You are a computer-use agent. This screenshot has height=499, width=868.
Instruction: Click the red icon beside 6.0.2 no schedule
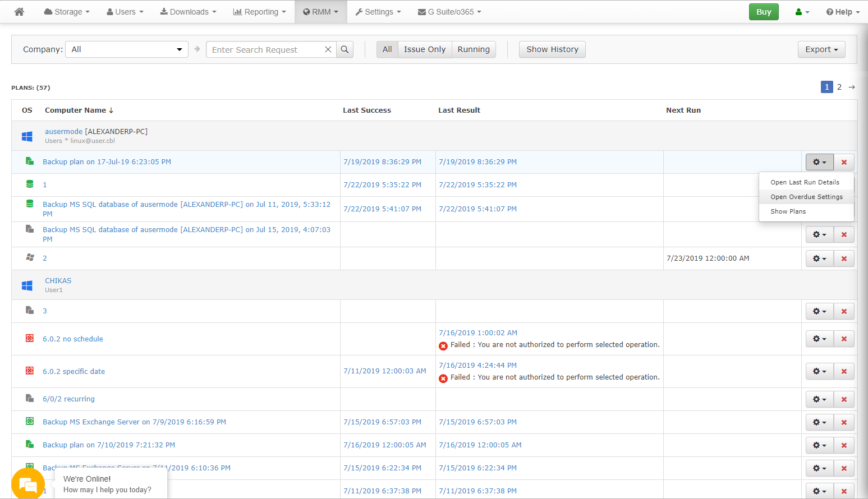(x=30, y=339)
